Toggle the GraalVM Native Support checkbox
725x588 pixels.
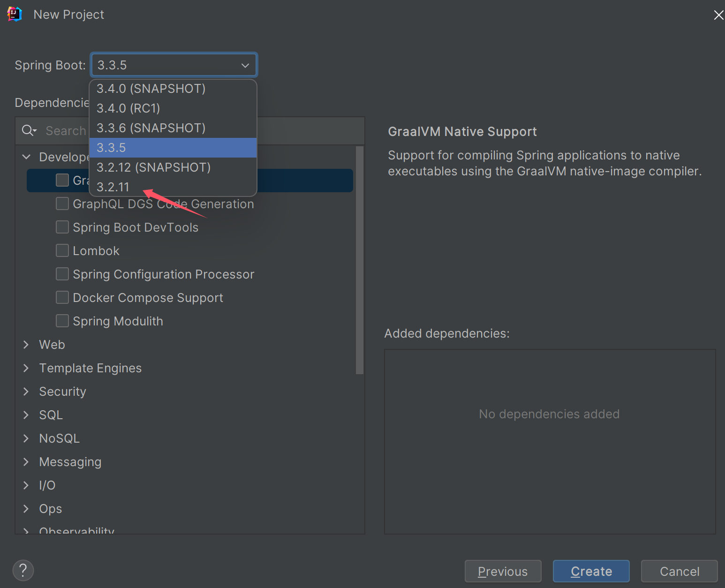[x=62, y=180]
